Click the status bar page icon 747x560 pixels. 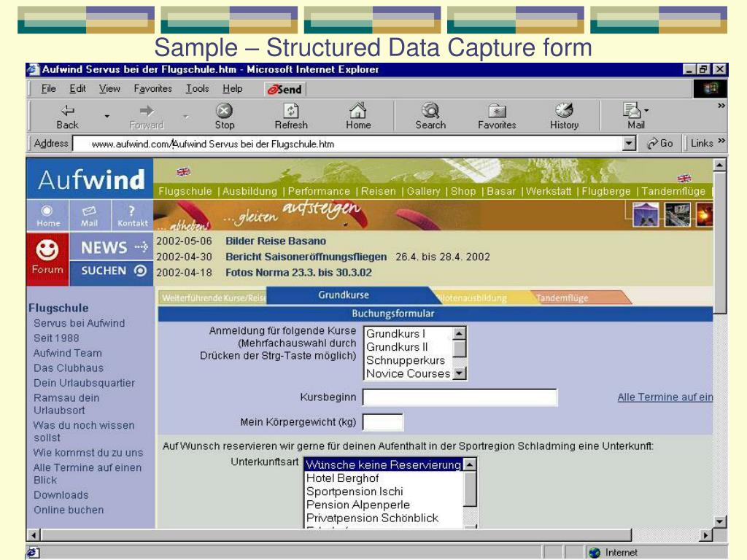click(x=33, y=553)
